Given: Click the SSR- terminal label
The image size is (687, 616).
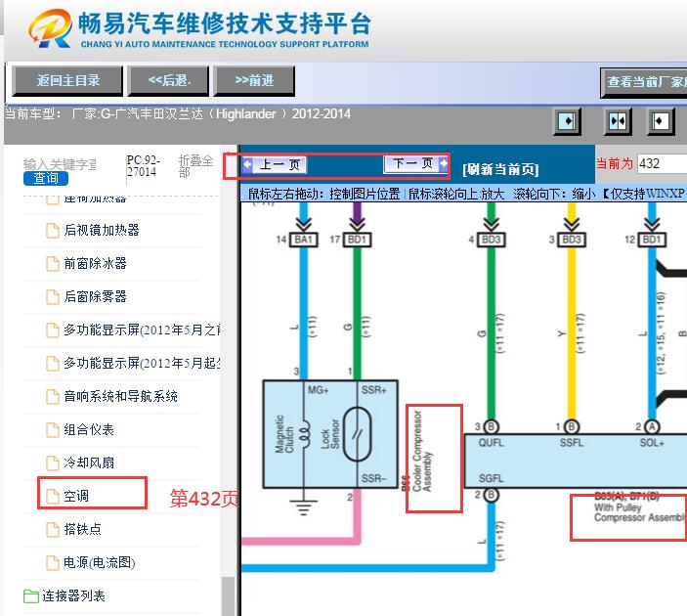Looking at the screenshot, I should (373, 478).
